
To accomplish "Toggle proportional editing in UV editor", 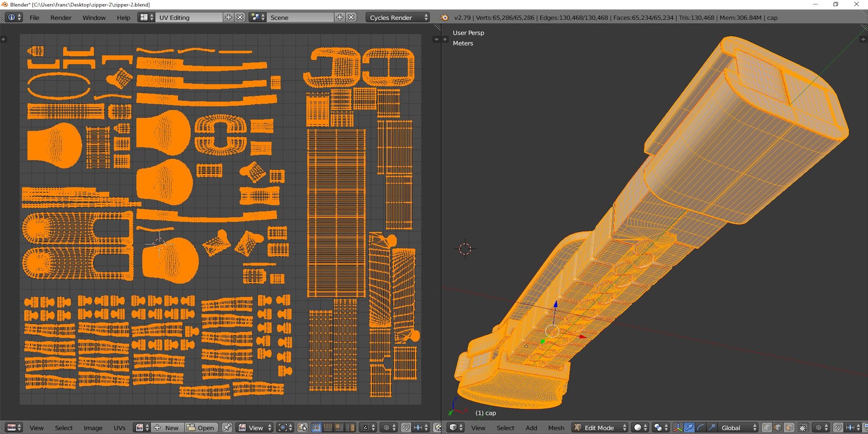I will [x=388, y=427].
